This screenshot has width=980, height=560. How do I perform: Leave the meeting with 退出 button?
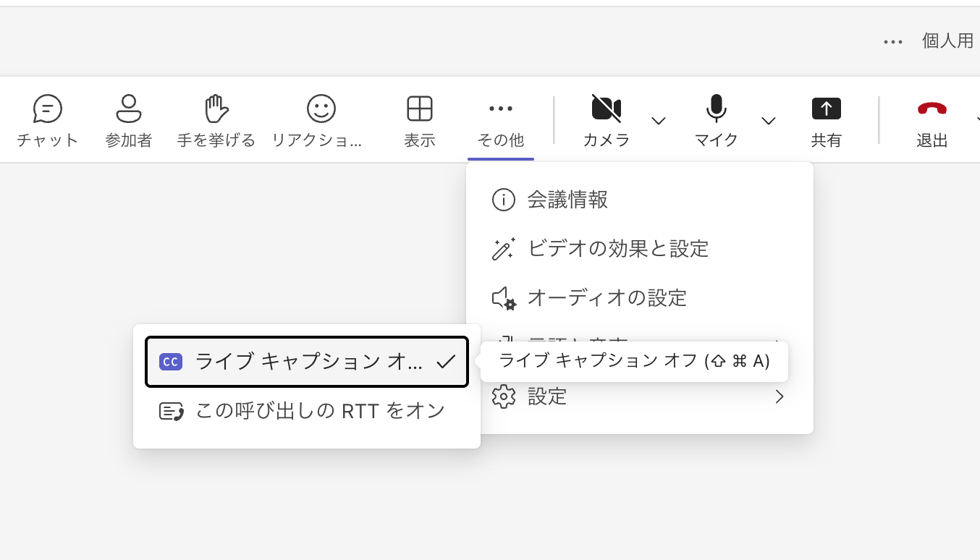pyautogui.click(x=932, y=109)
